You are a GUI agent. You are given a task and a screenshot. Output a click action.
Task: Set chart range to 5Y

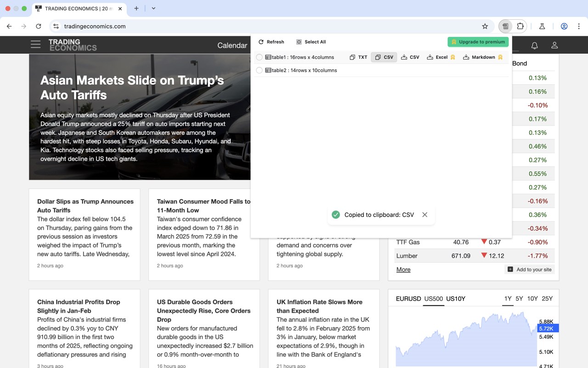(519, 299)
